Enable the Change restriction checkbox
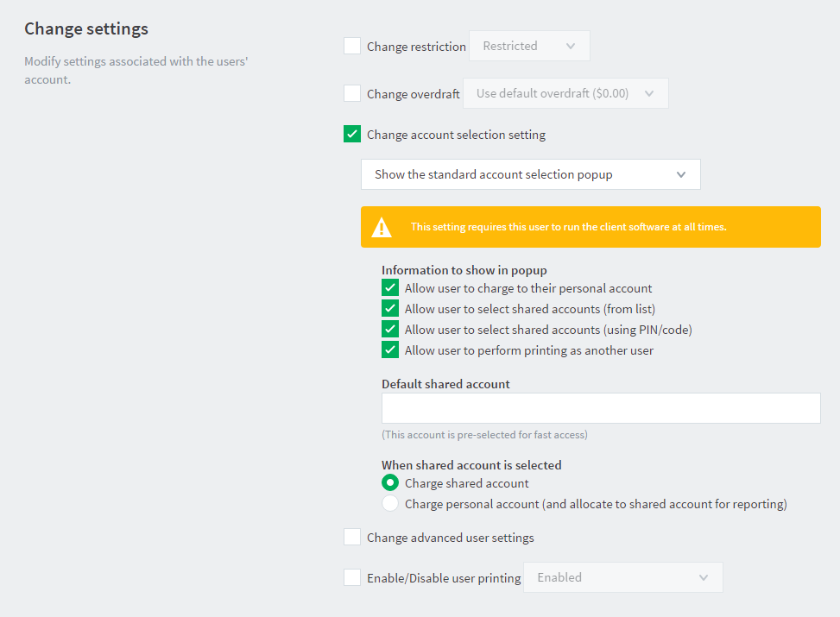 point(352,46)
